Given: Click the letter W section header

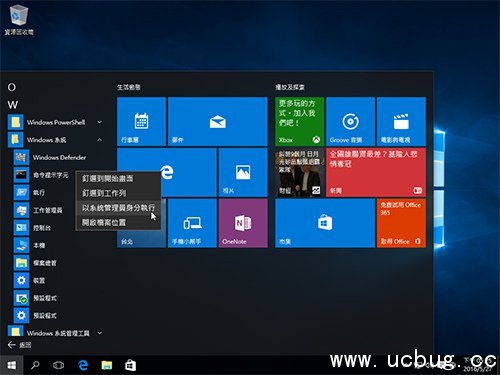Looking at the screenshot, I should click(13, 105).
